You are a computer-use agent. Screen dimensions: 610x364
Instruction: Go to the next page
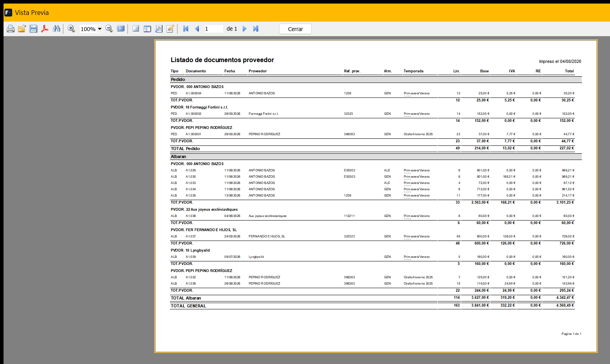point(244,29)
